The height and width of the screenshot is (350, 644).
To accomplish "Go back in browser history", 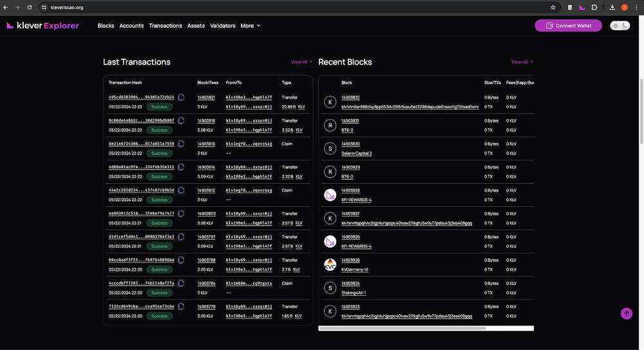I will [6, 7].
